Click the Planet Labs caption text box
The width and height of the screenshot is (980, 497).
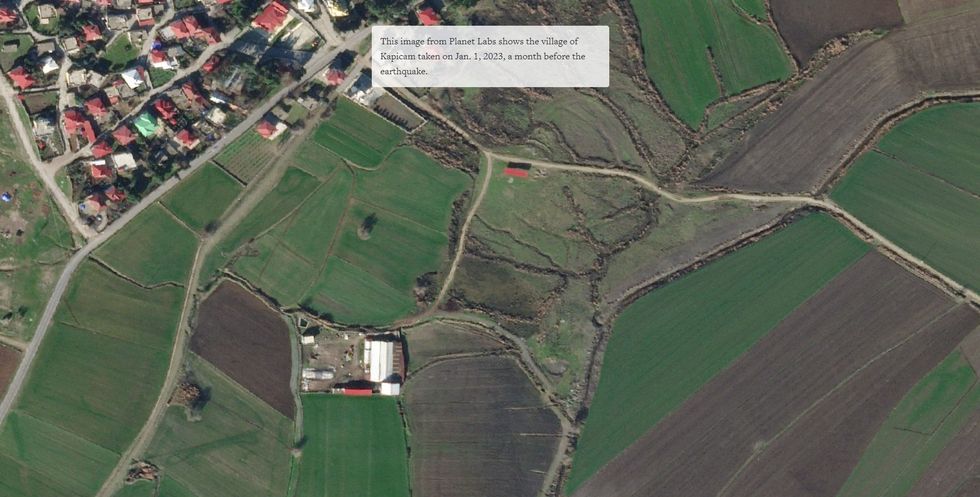[x=491, y=56]
